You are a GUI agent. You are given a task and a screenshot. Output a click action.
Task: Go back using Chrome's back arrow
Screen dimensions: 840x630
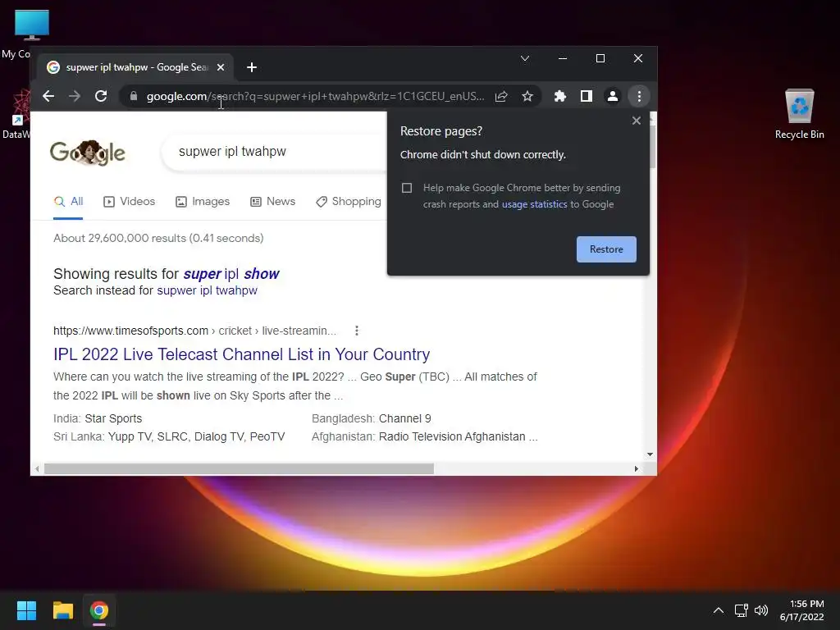(x=48, y=97)
